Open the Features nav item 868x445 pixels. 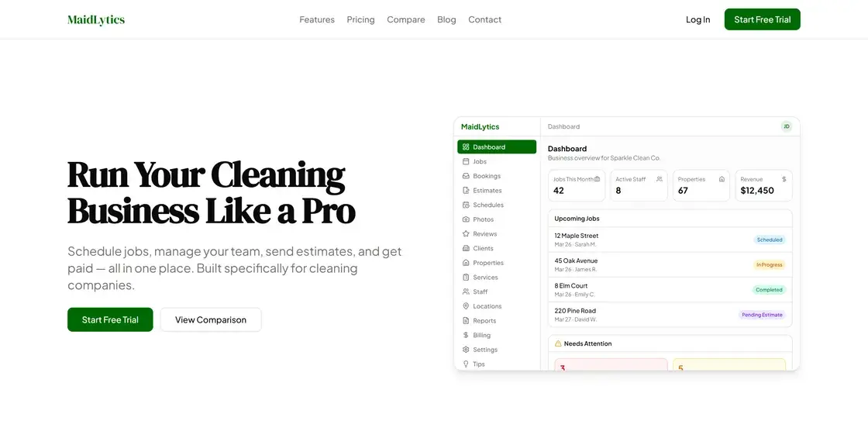click(x=317, y=19)
